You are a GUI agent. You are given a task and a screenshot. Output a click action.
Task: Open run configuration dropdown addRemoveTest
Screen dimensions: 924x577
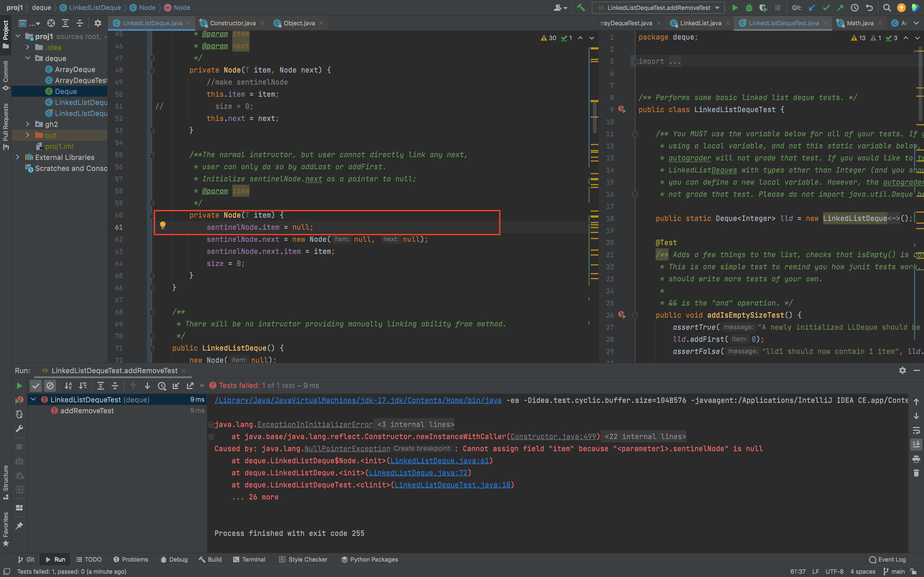659,8
